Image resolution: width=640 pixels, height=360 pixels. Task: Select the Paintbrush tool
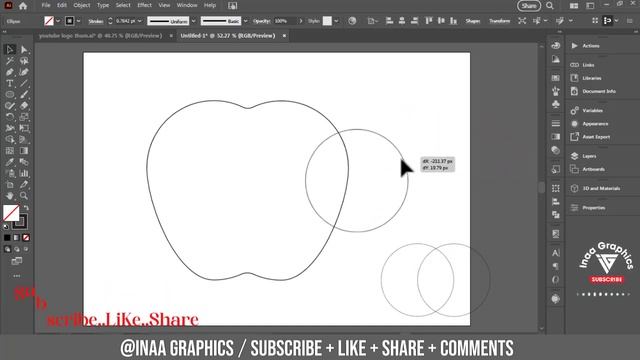24,95
